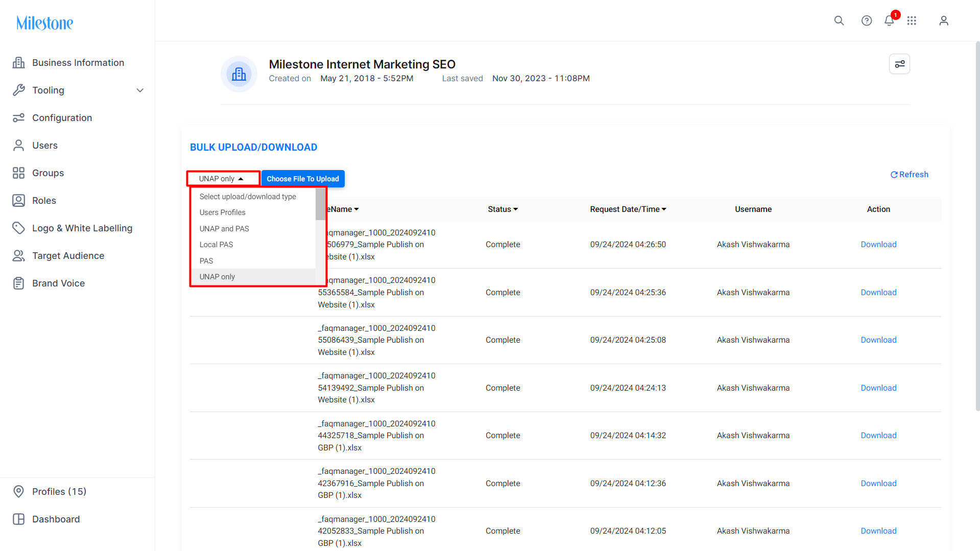This screenshot has height=551, width=980.
Task: Open the notifications bell
Action: coord(889,20)
